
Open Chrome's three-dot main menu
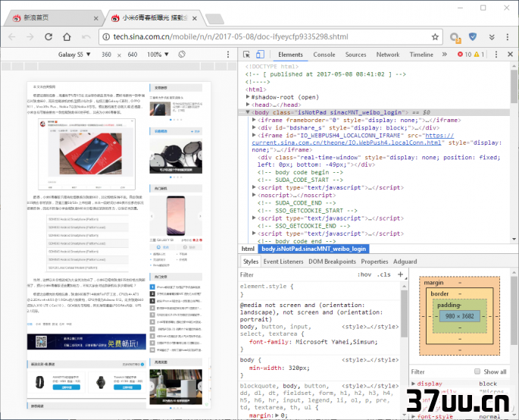(x=508, y=36)
